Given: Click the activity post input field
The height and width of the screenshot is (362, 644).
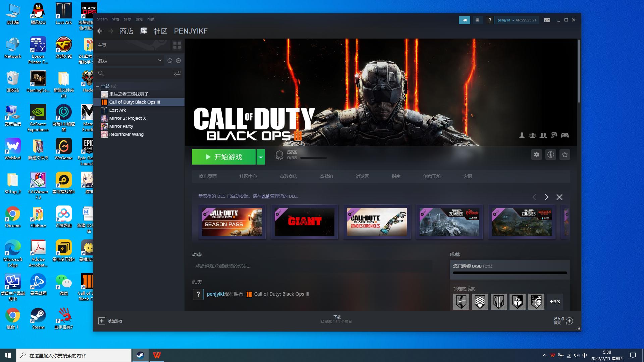Looking at the screenshot, I should [x=312, y=266].
